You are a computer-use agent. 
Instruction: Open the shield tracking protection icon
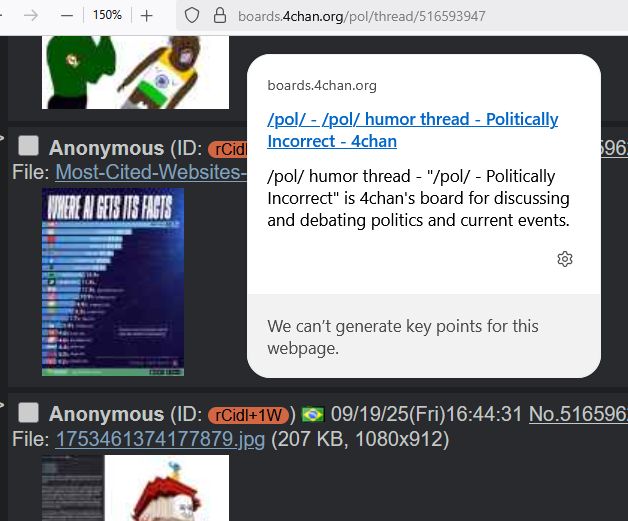tap(192, 16)
